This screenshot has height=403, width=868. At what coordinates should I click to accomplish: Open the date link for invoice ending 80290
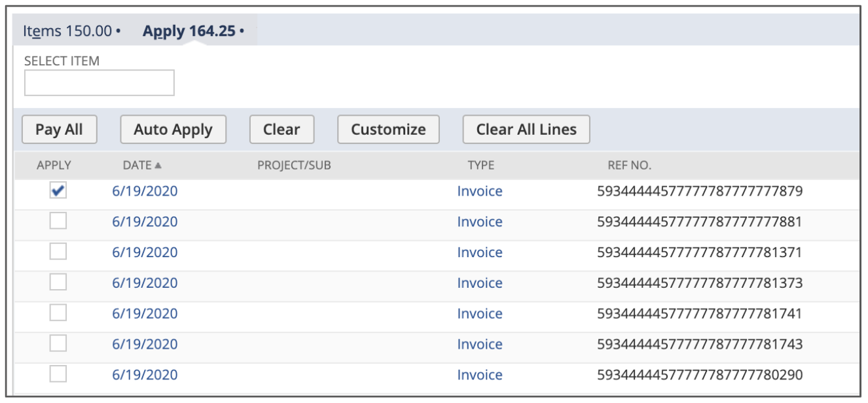click(x=145, y=376)
